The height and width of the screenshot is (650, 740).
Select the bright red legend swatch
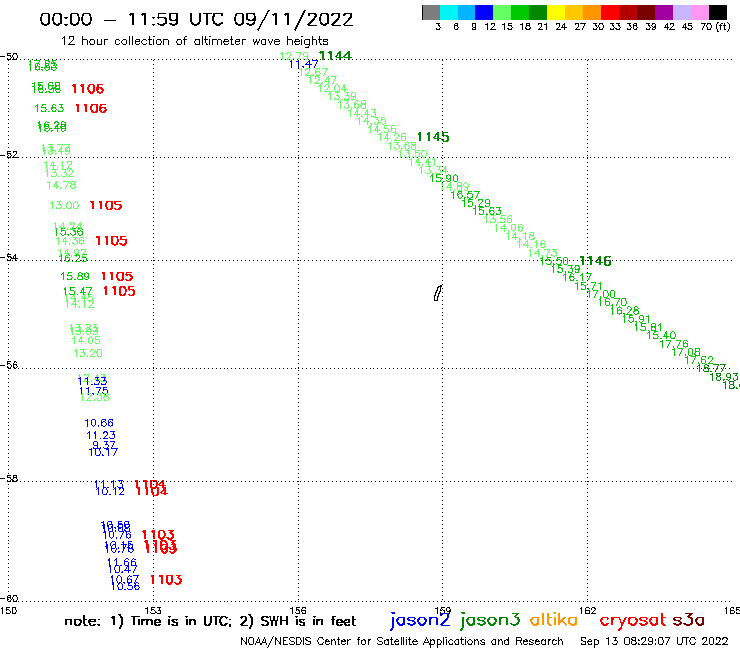coord(610,12)
